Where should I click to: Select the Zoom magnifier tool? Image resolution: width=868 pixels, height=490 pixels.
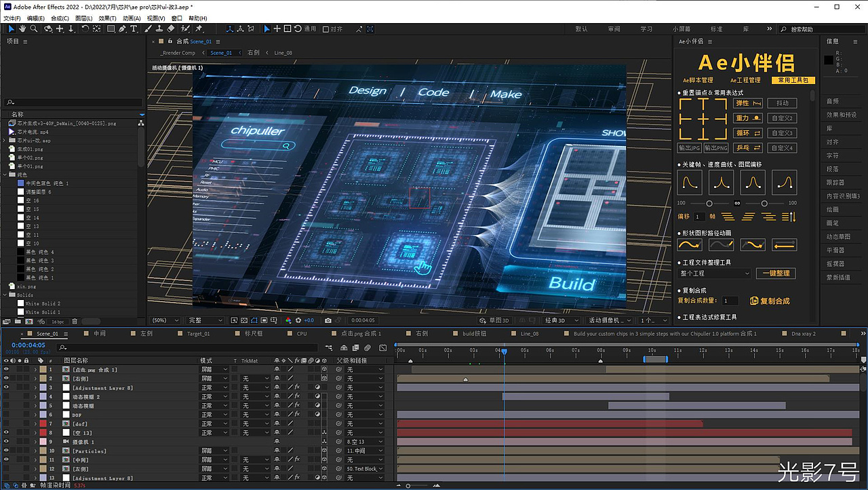coord(34,29)
